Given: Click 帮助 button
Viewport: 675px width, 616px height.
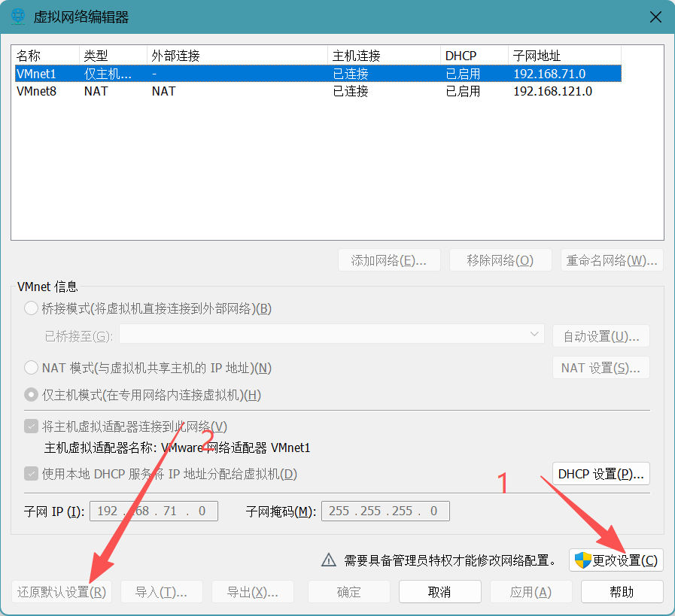Looking at the screenshot, I should coord(622,592).
